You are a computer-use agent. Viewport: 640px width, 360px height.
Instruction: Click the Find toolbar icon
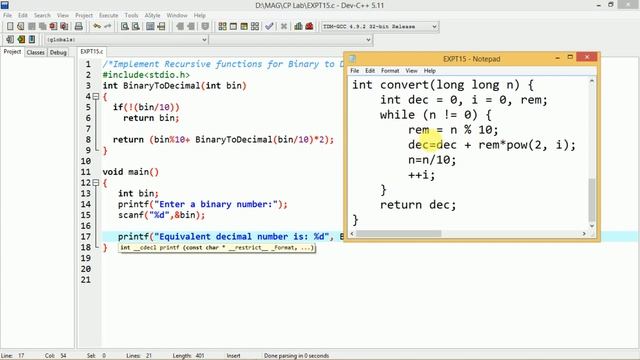pos(125,27)
